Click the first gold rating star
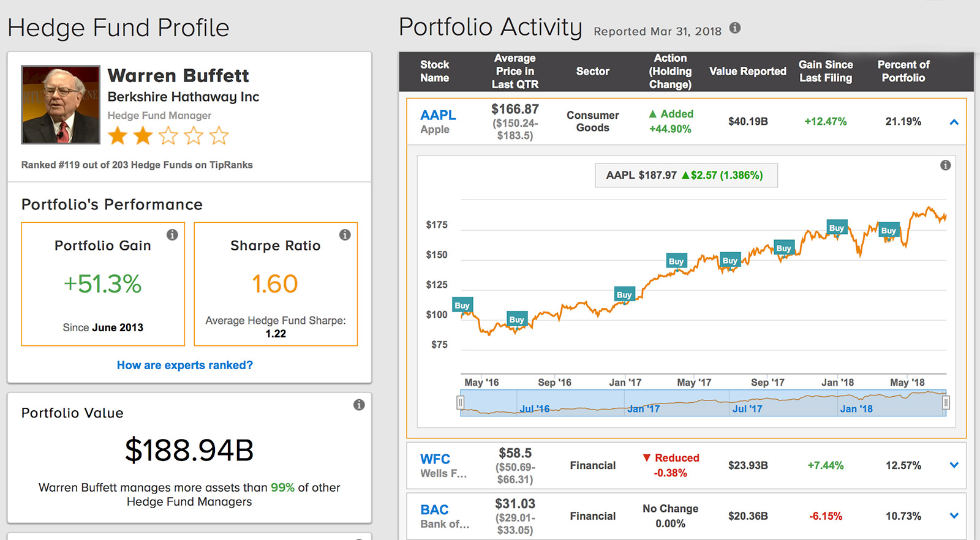 118,135
